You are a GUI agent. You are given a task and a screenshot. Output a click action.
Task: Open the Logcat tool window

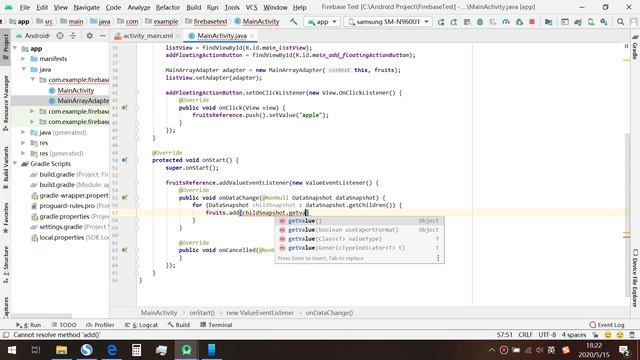141,325
